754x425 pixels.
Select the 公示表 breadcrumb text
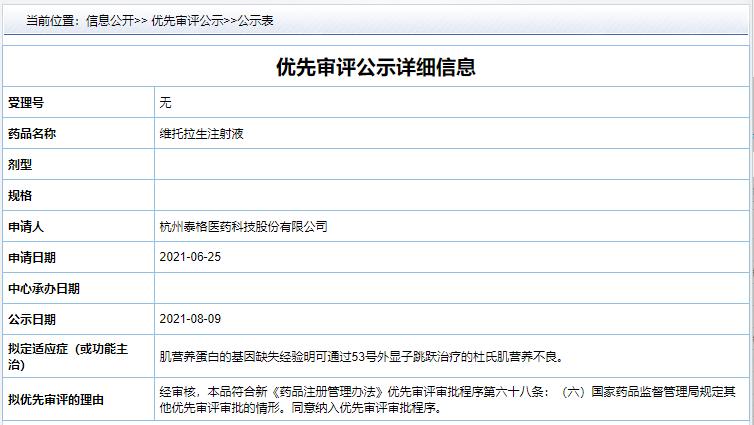pos(255,21)
